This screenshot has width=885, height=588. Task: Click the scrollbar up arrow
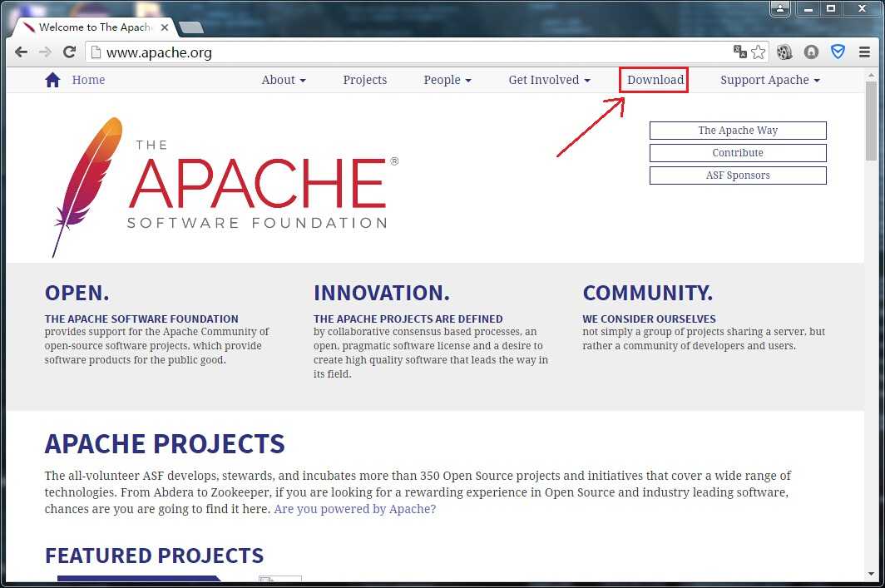(x=872, y=74)
